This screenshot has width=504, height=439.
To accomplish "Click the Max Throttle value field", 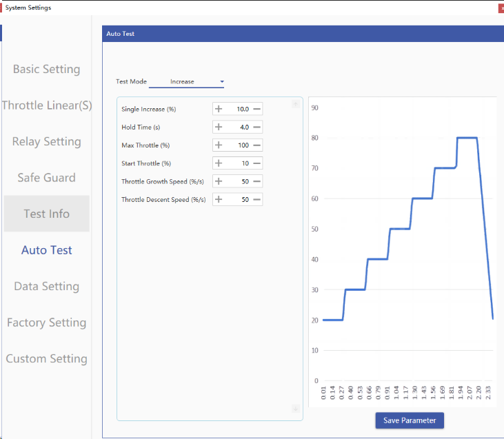I will tap(238, 145).
